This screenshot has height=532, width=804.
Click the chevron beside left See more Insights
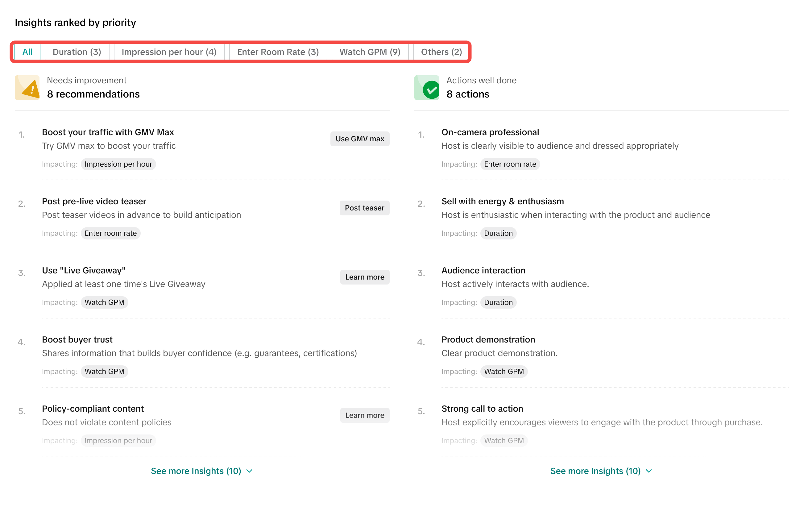(250, 471)
